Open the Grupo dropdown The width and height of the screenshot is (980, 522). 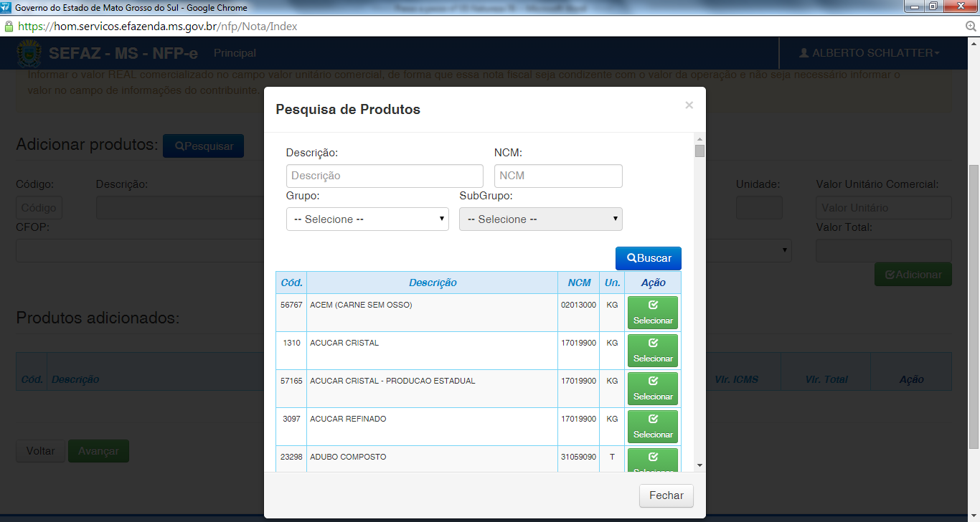[367, 219]
